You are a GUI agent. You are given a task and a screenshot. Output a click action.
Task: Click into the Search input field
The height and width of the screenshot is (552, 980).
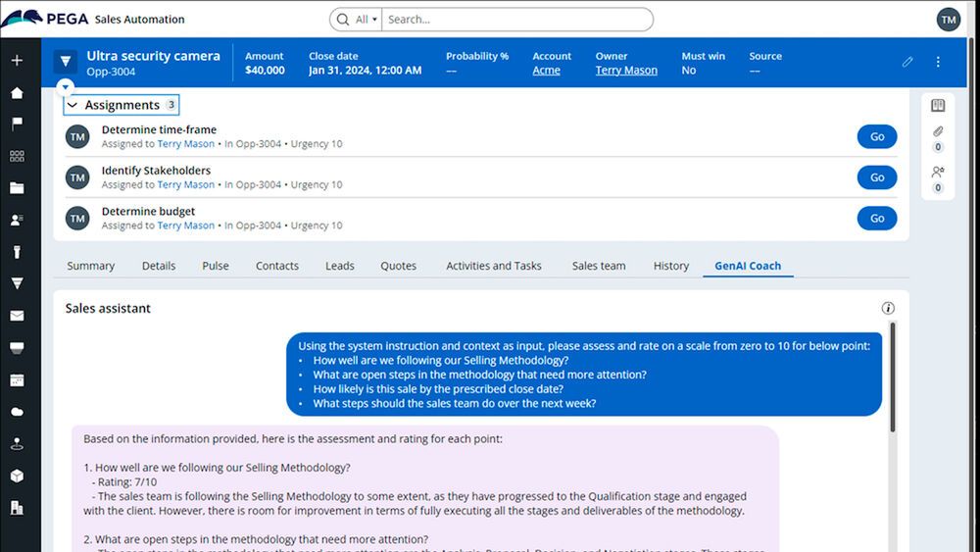pos(514,20)
